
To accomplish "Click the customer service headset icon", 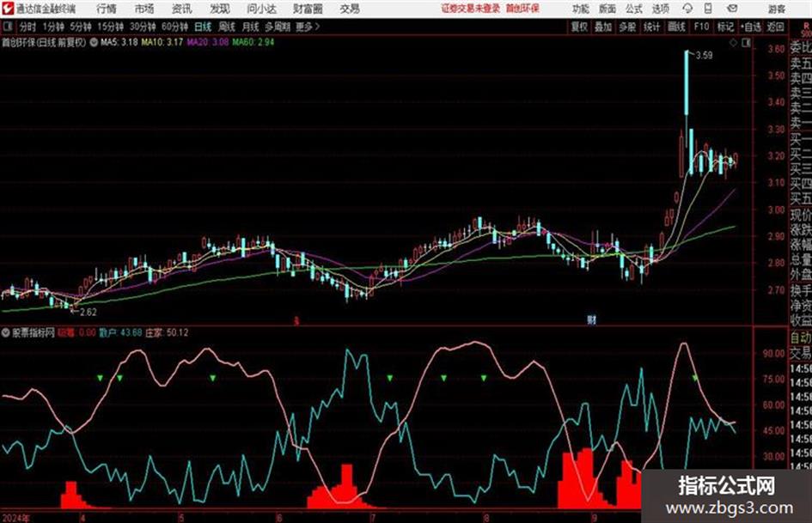I will coord(687,9).
